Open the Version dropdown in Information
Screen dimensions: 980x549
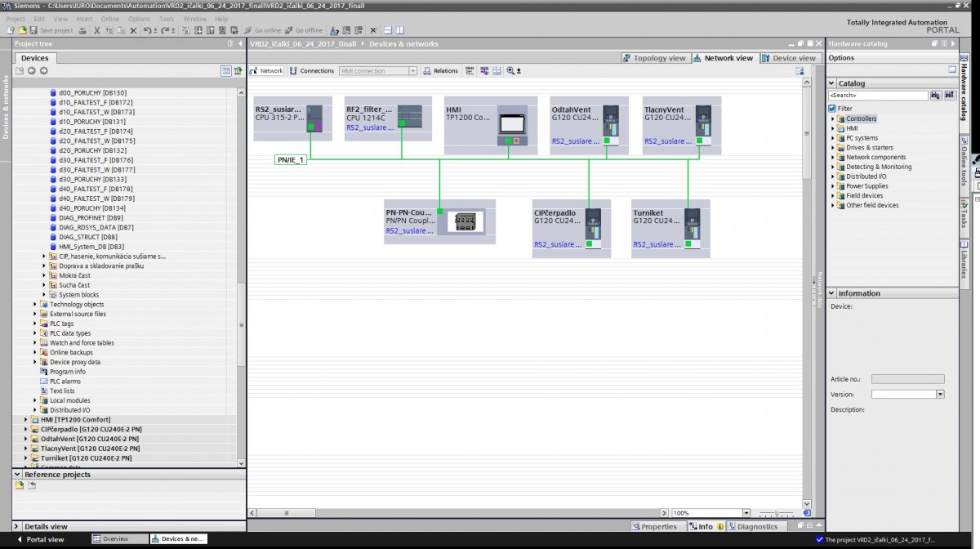[x=940, y=394]
